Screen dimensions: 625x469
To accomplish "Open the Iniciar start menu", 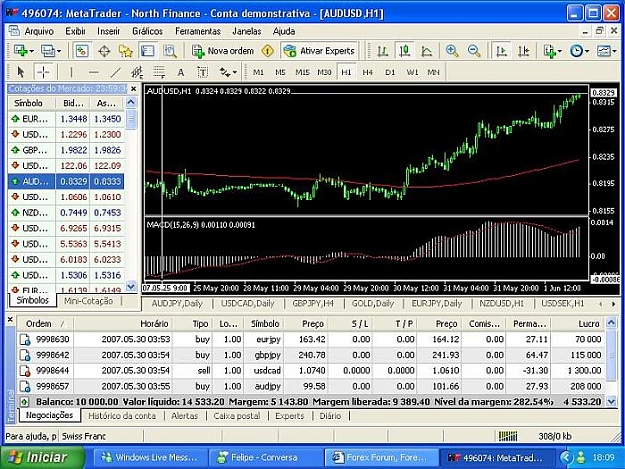I will (x=42, y=457).
